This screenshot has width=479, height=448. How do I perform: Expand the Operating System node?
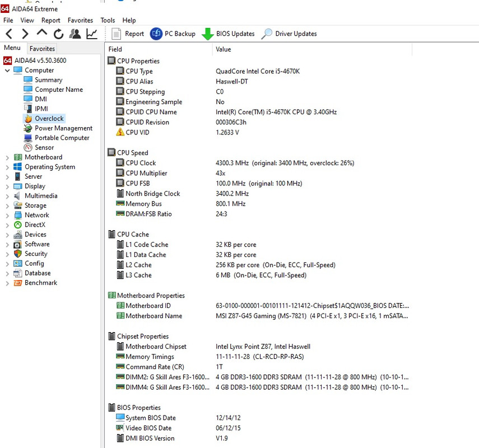coord(7,167)
